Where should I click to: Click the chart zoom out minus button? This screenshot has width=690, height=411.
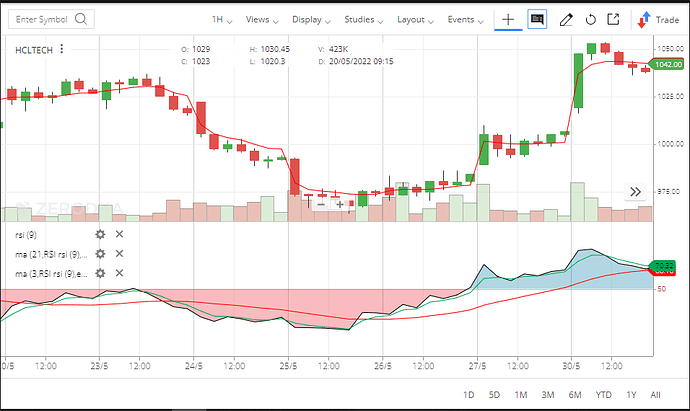pyautogui.click(x=321, y=205)
